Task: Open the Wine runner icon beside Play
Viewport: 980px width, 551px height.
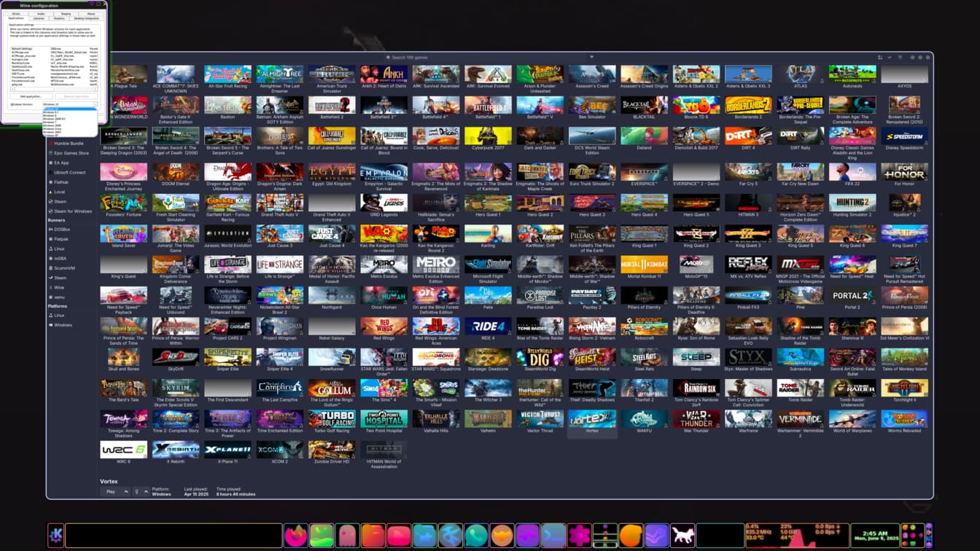Action: point(136,492)
